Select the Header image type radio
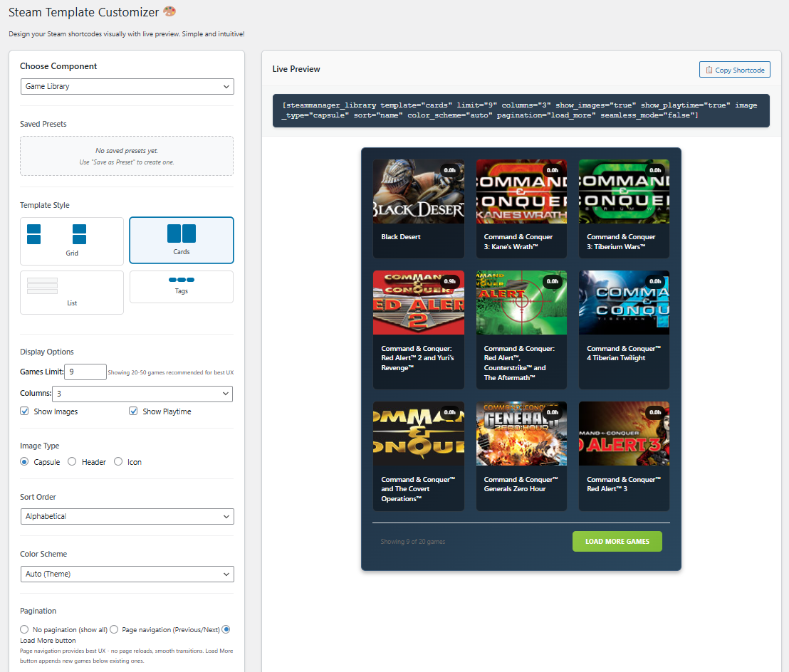This screenshot has height=672, width=789. point(72,462)
